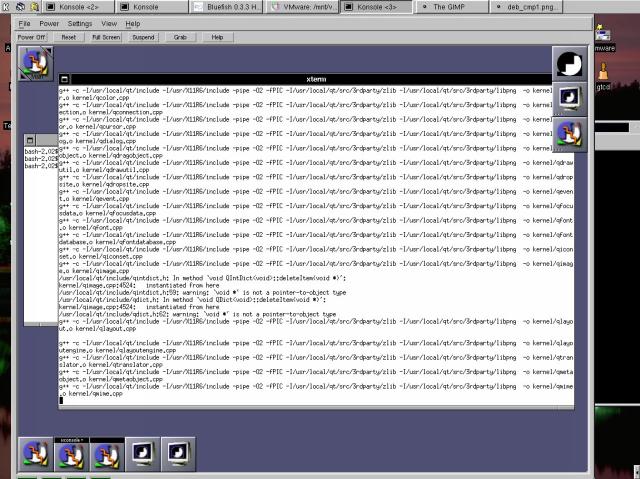
Task: Click the GNUstep icon in the right-hand dock
Action: (x=569, y=135)
